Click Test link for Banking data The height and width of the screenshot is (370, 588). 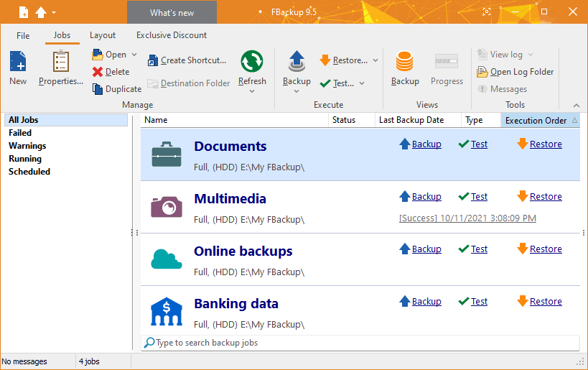[479, 301]
